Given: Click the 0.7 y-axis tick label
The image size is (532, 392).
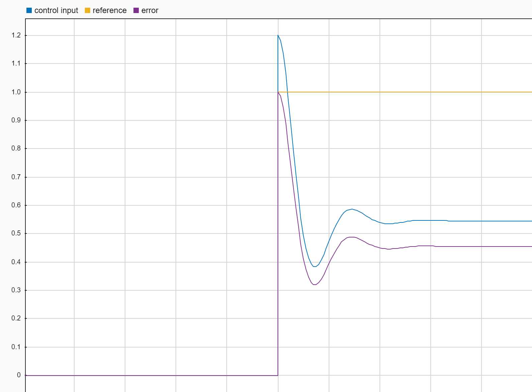Looking at the screenshot, I should pos(16,177).
